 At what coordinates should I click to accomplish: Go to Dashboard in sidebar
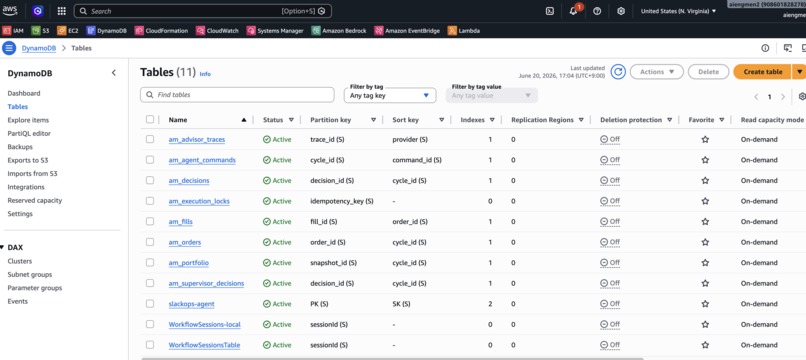24,94
